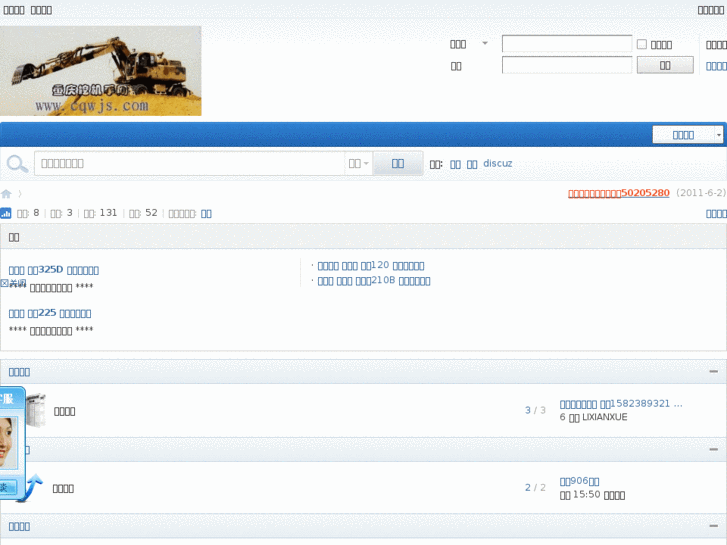
Task: Collapse the category section above the 2 / 2 forum
Action: tap(714, 449)
